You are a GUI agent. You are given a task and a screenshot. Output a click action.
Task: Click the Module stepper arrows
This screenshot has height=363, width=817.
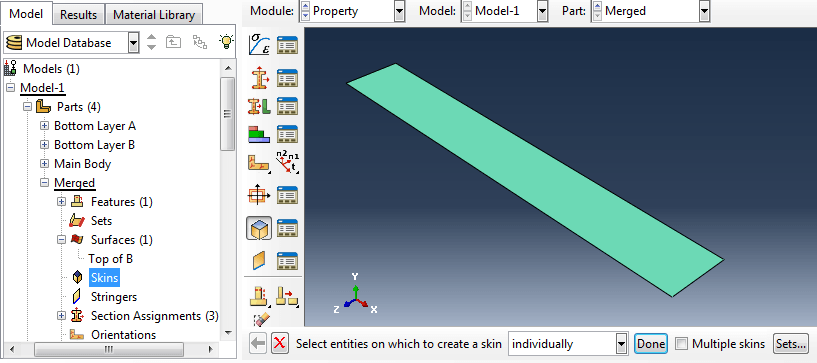point(305,11)
